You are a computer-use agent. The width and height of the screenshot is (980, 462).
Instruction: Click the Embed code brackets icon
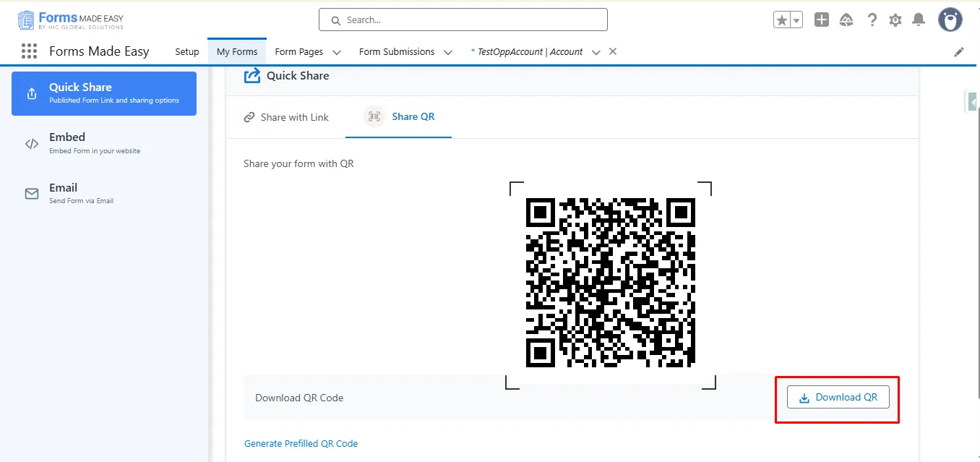pyautogui.click(x=32, y=143)
